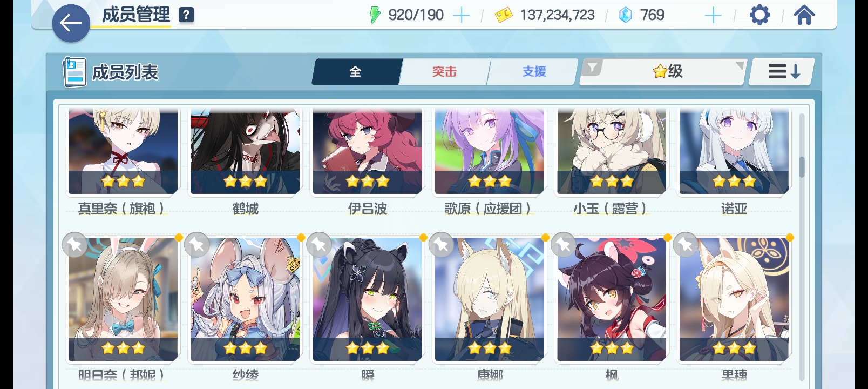Add gems with the plus icon

click(x=713, y=15)
